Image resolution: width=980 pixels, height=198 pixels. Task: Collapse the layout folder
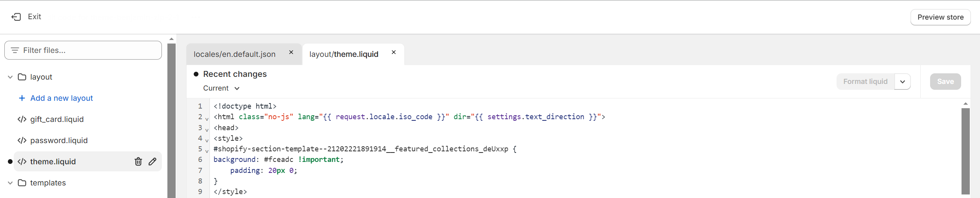(x=10, y=77)
